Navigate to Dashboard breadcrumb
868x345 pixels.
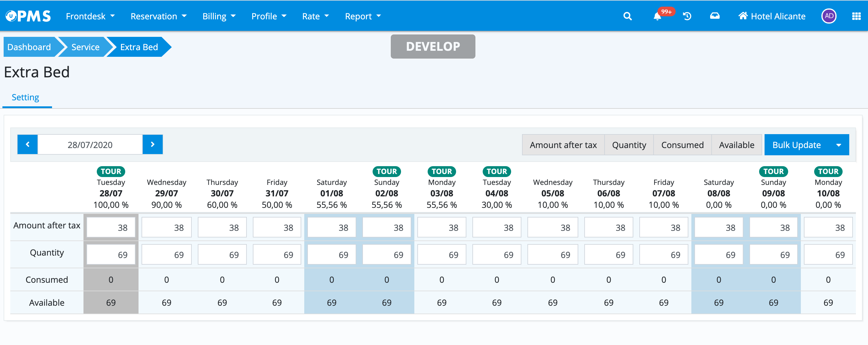point(29,47)
